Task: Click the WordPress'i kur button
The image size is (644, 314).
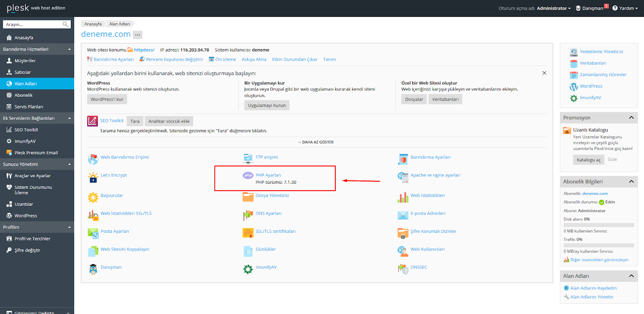Action: 107,99
